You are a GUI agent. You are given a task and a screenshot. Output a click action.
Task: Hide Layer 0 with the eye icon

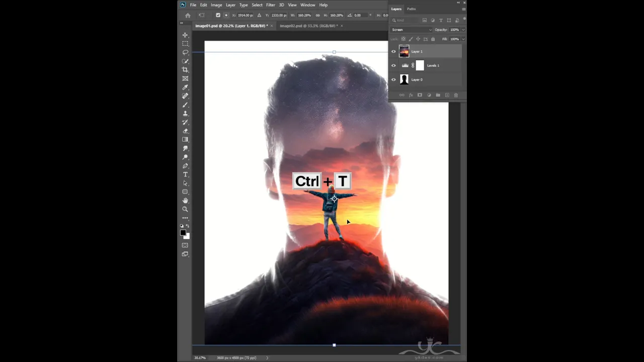click(x=393, y=79)
